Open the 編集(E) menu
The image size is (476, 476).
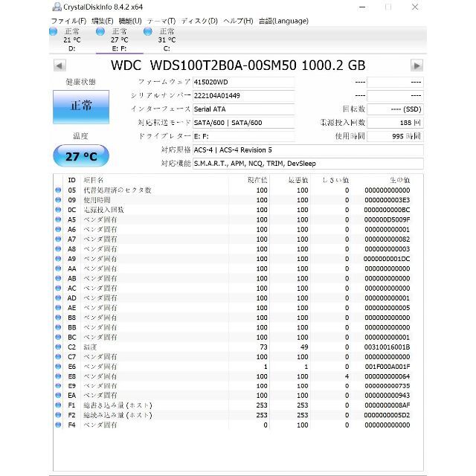click(103, 21)
